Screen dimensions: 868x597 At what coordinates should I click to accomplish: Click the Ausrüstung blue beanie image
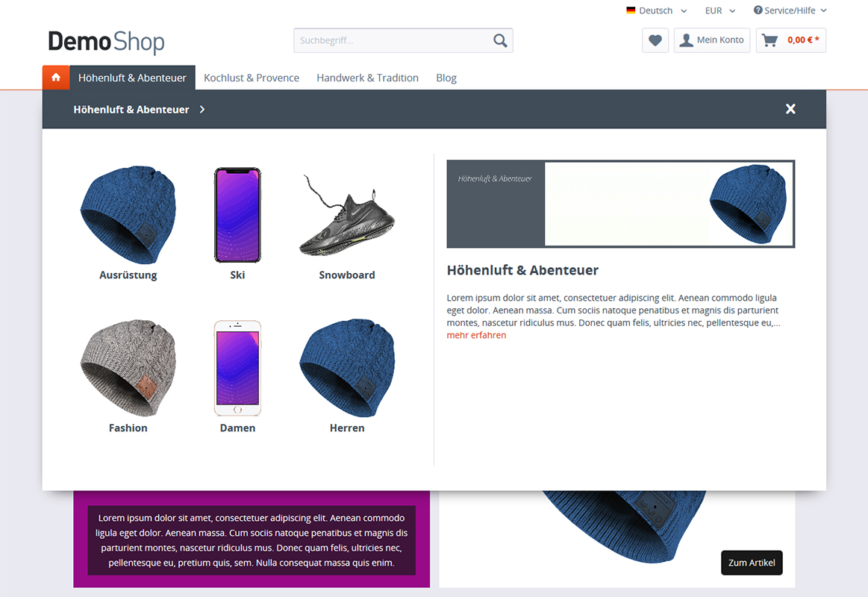click(x=128, y=215)
